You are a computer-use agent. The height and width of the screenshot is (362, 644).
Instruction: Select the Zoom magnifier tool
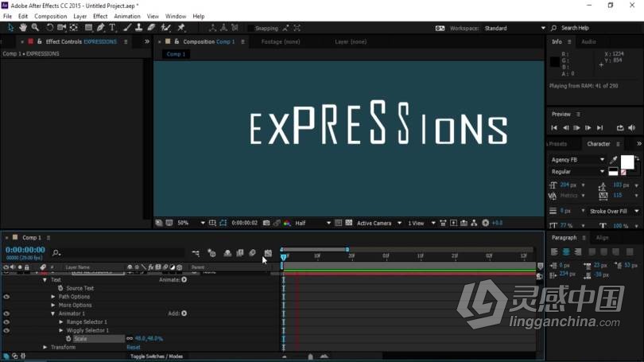click(35, 28)
